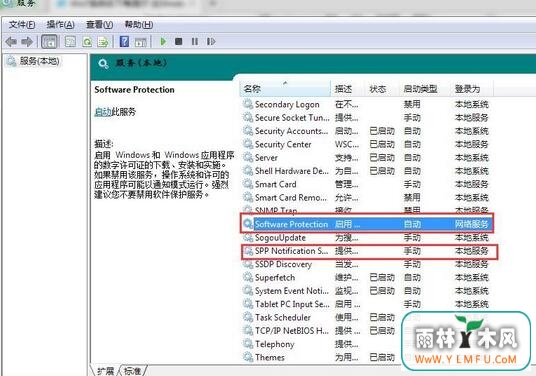The image size is (536, 376).
Task: Click the restart service icon
Action: (211, 42)
